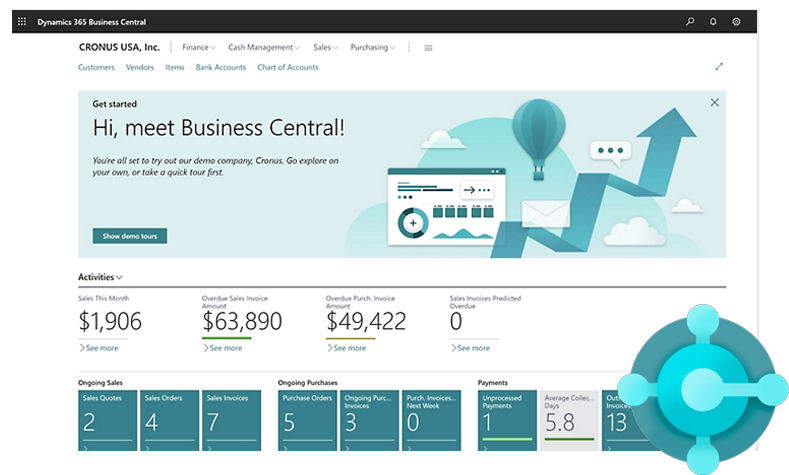Click the Dynamics 365 Business Central title
Screen dimensions: 789x475
pos(92,22)
